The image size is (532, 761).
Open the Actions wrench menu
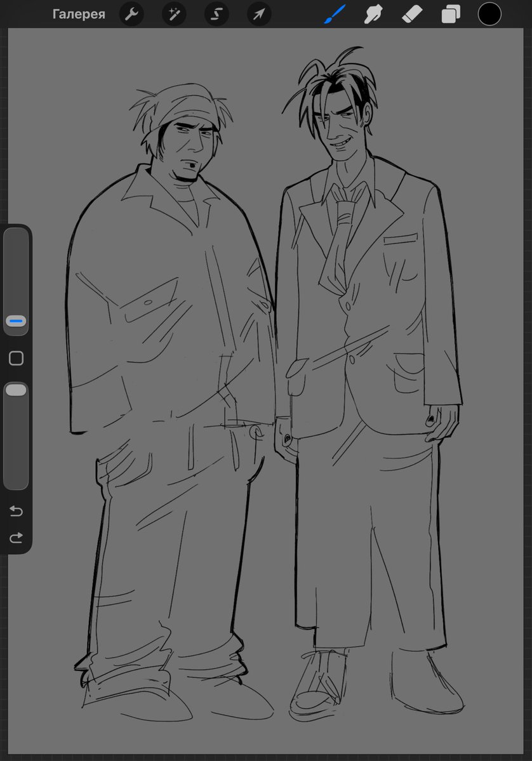coord(131,14)
